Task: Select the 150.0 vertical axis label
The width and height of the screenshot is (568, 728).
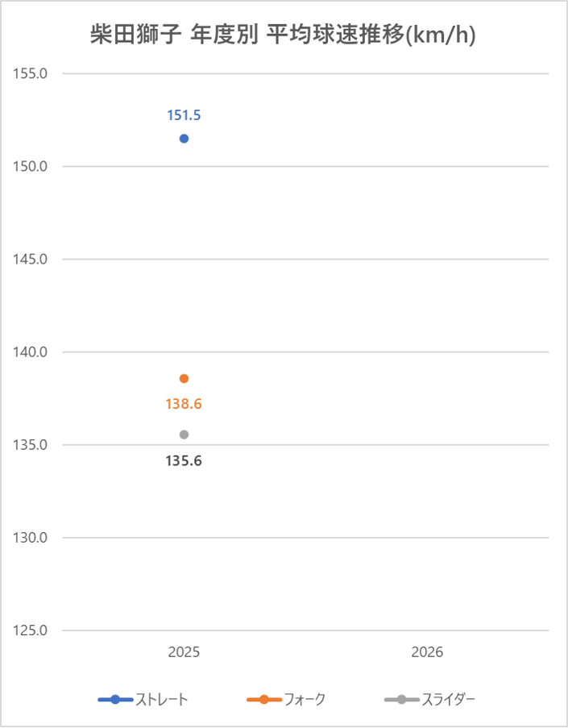Action: [x=30, y=166]
